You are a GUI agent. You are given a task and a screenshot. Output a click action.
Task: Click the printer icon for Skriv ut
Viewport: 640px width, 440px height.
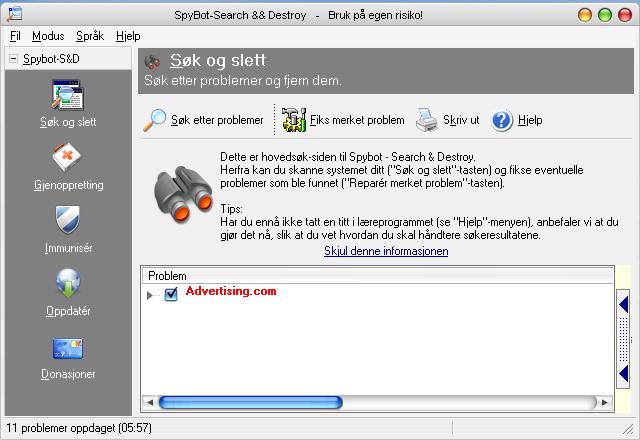[427, 120]
